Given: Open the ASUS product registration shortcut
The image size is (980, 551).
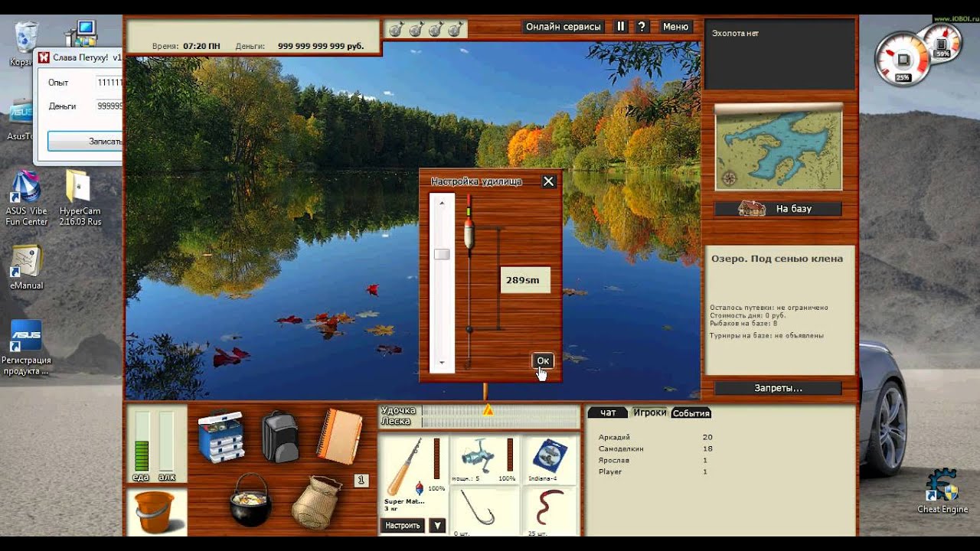Looking at the screenshot, I should coord(27,347).
